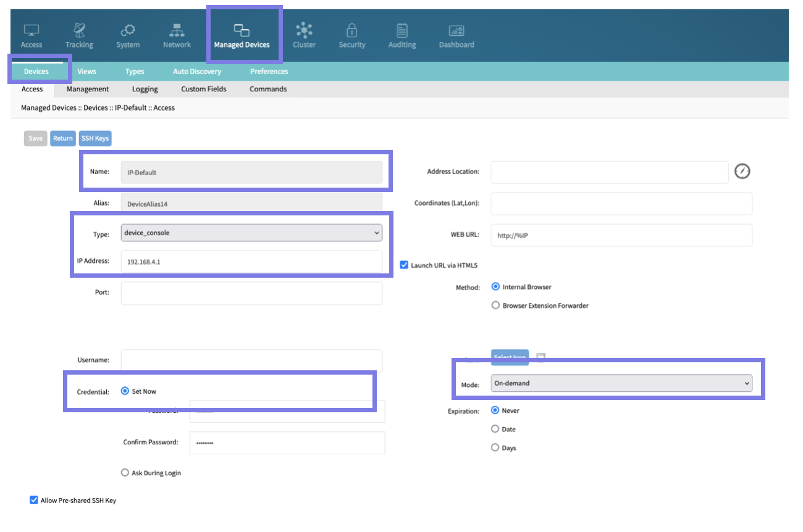
Task: Select the Date expiration radio
Action: tap(495, 429)
